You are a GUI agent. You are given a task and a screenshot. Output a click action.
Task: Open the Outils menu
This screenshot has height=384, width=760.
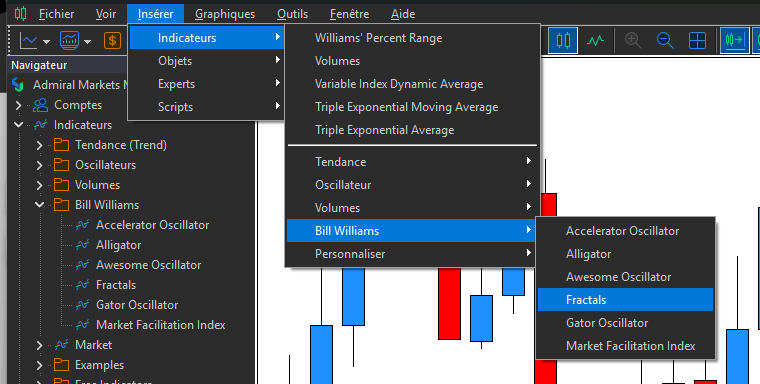(292, 14)
